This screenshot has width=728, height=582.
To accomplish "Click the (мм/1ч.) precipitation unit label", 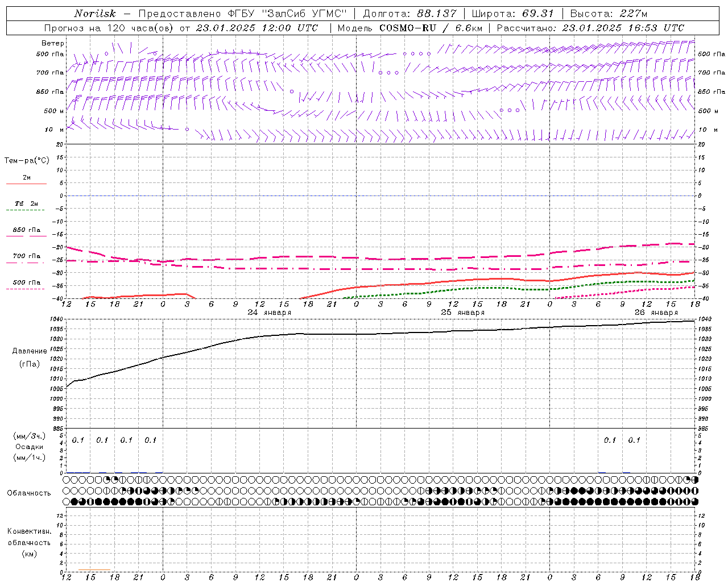I will (30, 458).
